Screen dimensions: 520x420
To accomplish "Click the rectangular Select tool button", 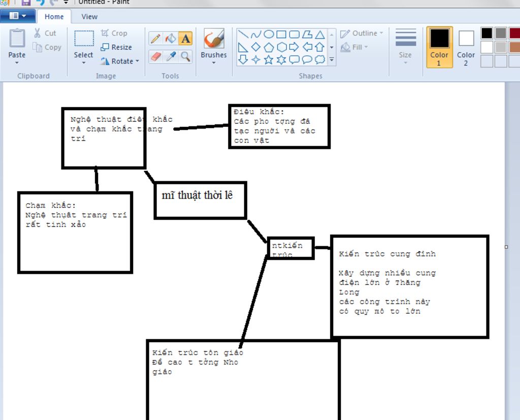I will point(84,43).
